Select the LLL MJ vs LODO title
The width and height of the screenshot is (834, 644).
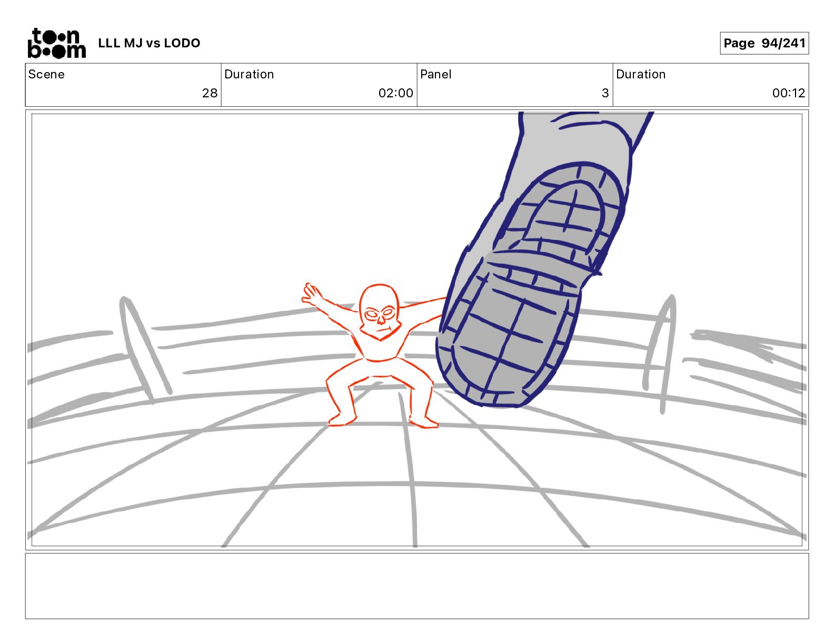(x=149, y=43)
